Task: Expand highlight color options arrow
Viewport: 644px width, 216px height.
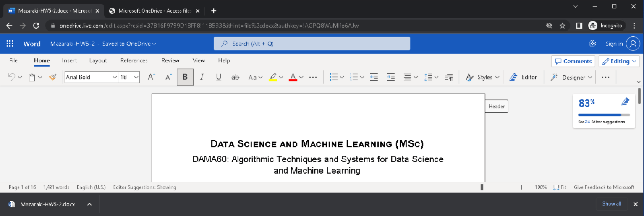Action: pyautogui.click(x=281, y=77)
